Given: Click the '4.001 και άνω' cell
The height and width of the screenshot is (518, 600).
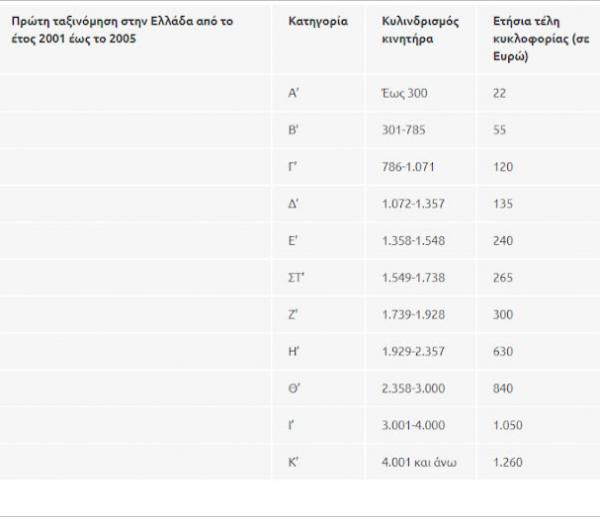Looking at the screenshot, I should coord(417,462).
